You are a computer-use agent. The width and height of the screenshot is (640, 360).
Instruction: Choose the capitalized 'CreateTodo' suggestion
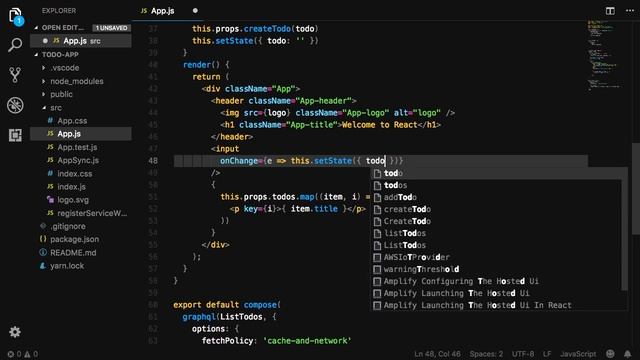coord(497,221)
